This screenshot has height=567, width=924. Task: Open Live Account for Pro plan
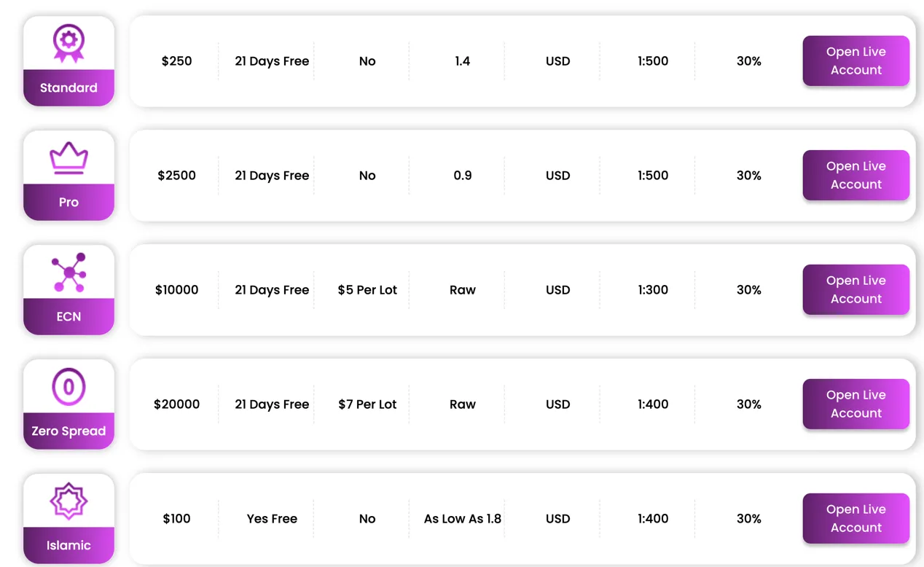(856, 176)
